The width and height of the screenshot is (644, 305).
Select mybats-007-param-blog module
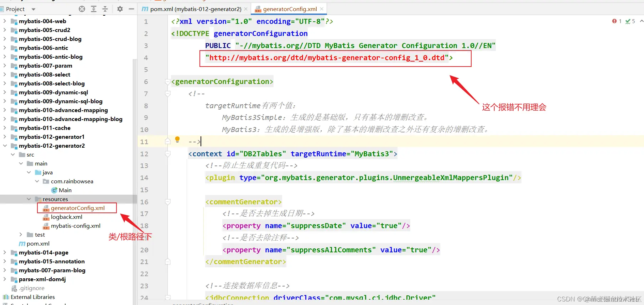click(52, 270)
